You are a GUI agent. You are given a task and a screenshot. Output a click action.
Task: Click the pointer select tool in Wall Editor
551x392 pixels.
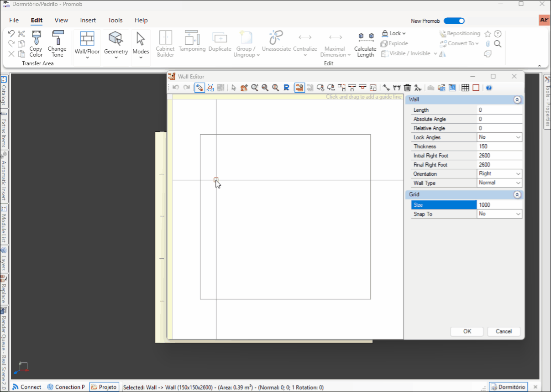point(234,88)
